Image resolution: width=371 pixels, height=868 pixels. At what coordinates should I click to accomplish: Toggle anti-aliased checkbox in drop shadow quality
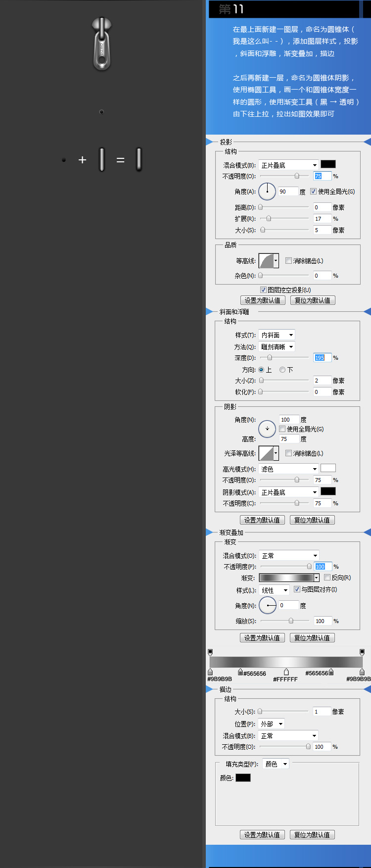point(288,261)
